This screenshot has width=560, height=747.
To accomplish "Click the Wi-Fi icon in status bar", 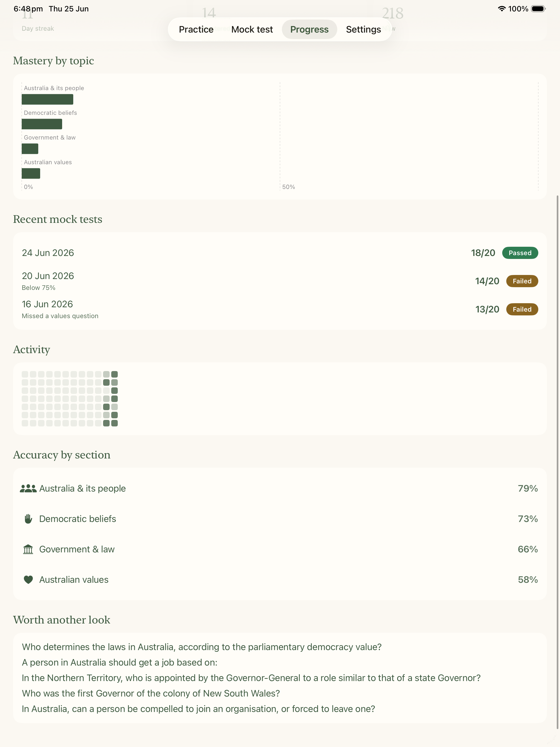I will point(502,9).
